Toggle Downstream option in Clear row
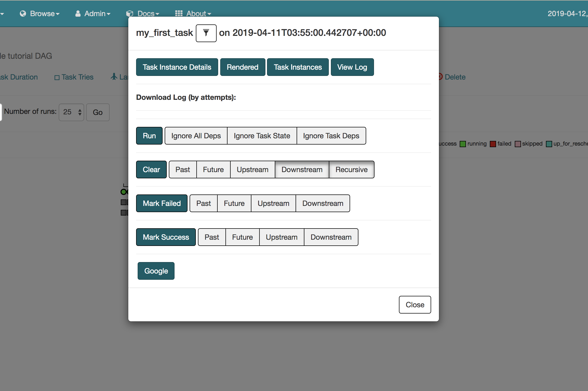588x391 pixels. click(x=302, y=170)
